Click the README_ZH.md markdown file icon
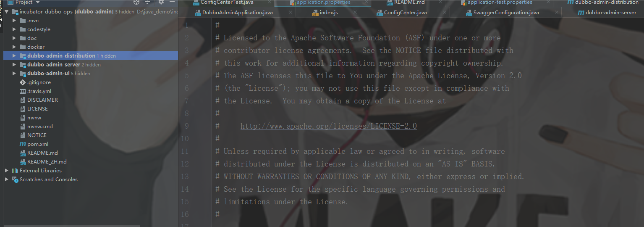Image resolution: width=644 pixels, height=227 pixels. (23, 161)
